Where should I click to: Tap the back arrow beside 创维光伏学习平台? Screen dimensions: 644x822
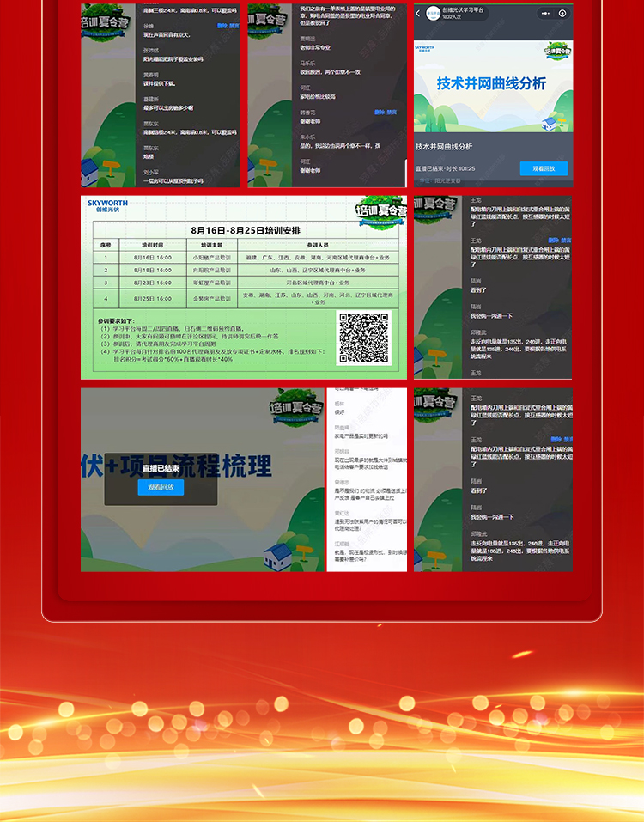[x=419, y=14]
